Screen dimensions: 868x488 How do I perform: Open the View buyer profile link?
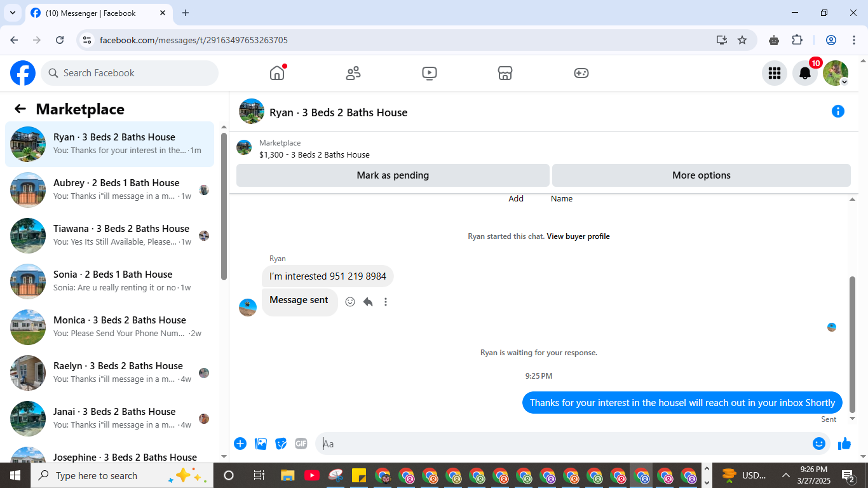[x=578, y=236]
